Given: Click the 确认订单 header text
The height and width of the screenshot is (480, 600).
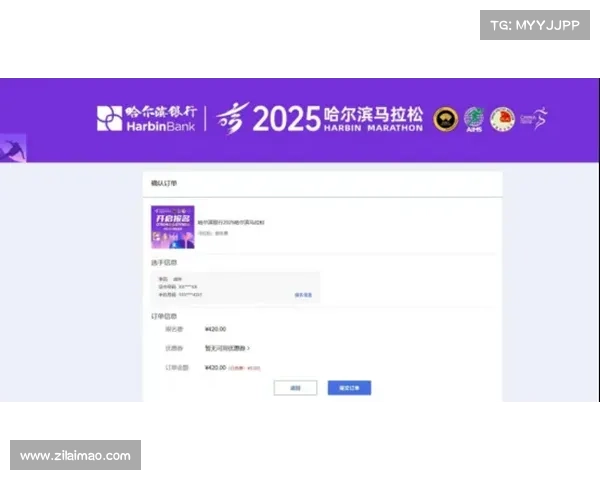Looking at the screenshot, I should click(x=164, y=183).
